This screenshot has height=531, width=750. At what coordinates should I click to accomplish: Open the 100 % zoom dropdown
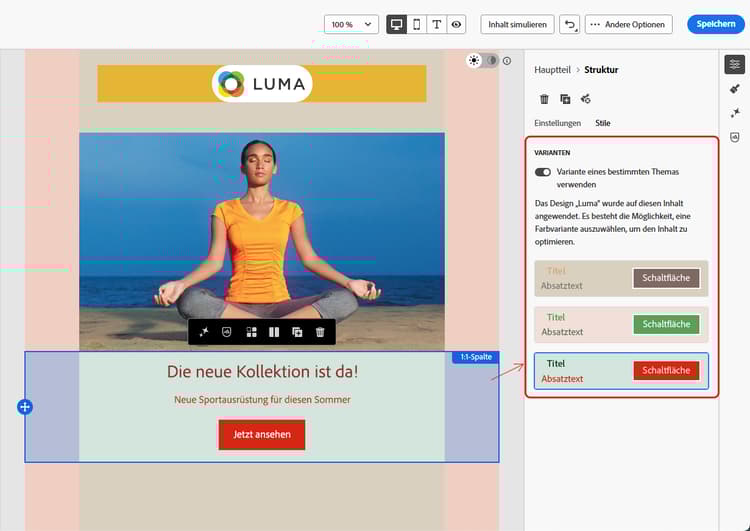[351, 24]
